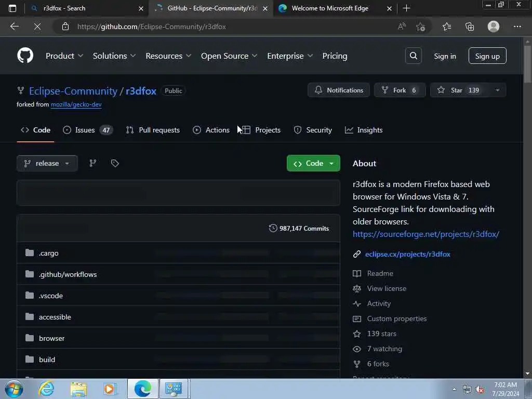Open the GitHub homepage logo
This screenshot has width=532, height=399.
pyautogui.click(x=25, y=56)
